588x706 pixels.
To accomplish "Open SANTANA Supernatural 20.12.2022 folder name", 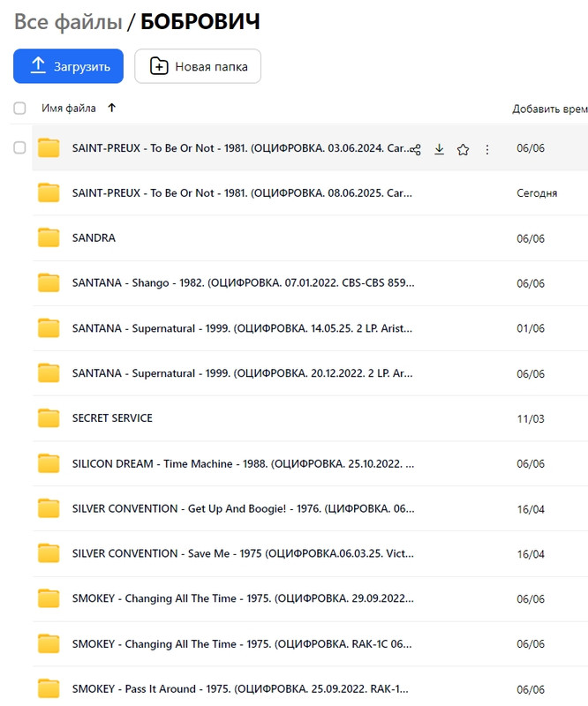I will [243, 373].
